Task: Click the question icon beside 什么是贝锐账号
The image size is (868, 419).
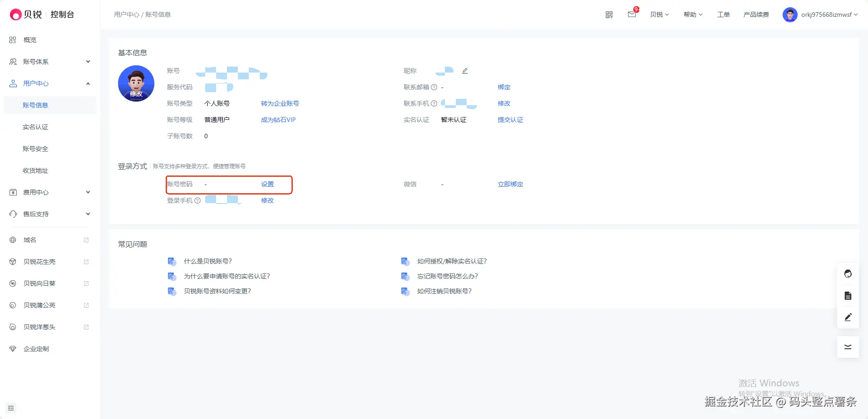Action: click(172, 261)
